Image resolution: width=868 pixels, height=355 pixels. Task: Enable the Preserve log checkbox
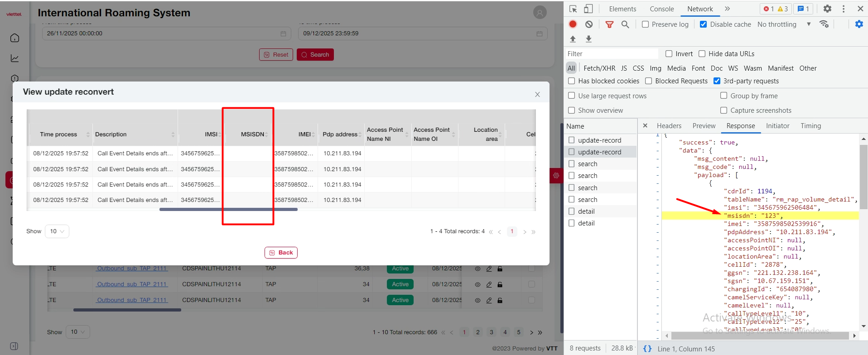[x=645, y=24]
